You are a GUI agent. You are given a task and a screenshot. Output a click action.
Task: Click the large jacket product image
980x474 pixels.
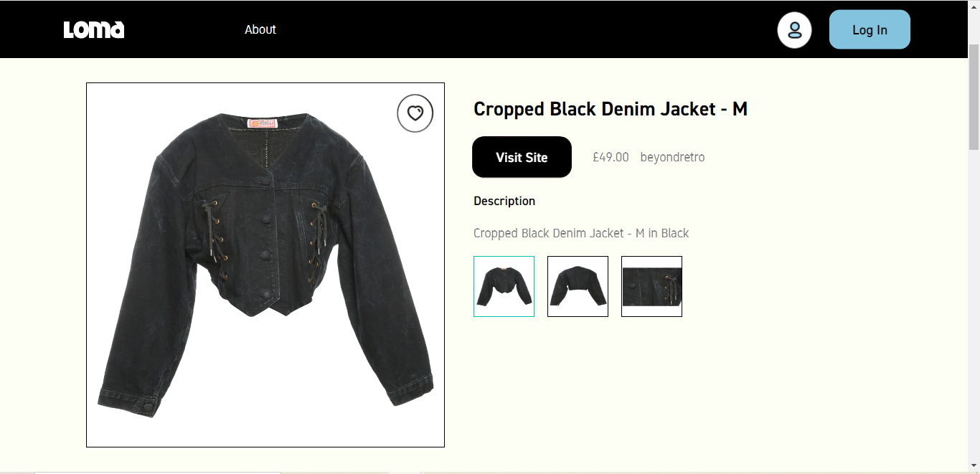click(265, 265)
